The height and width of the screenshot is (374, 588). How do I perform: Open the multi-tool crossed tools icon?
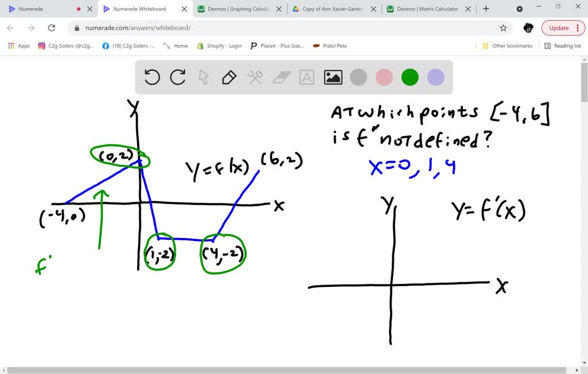click(255, 77)
